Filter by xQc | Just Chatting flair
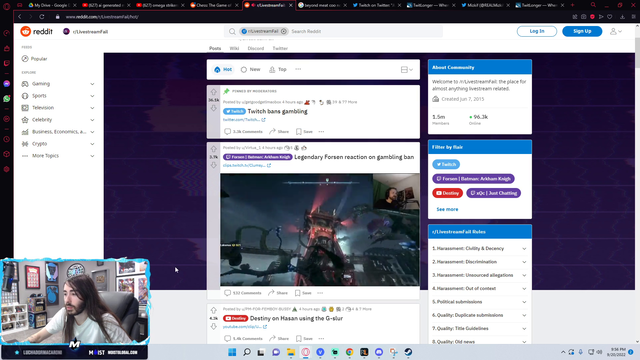640x360 pixels. [493, 193]
